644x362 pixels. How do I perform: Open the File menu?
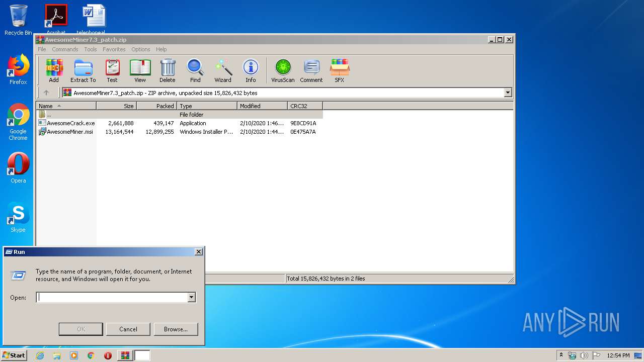tap(42, 49)
